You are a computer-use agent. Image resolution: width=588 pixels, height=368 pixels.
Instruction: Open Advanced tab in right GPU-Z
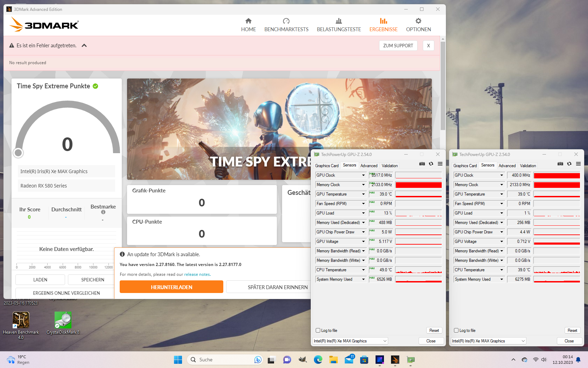(507, 166)
